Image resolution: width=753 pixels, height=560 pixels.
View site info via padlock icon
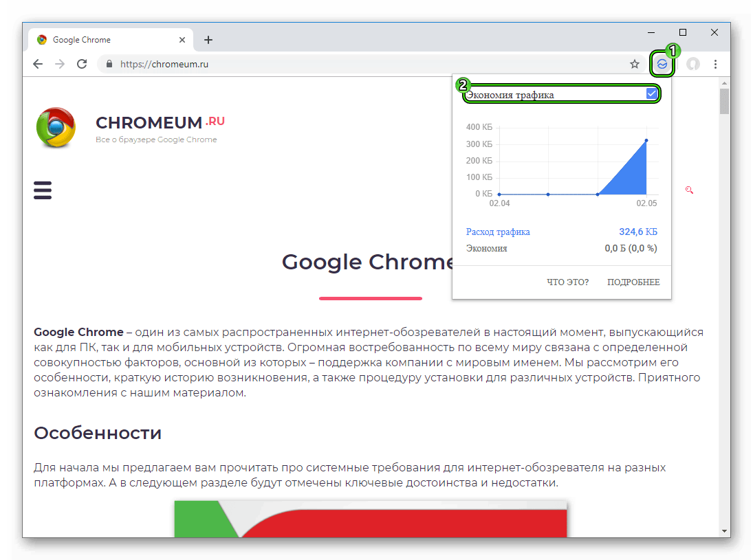[109, 64]
